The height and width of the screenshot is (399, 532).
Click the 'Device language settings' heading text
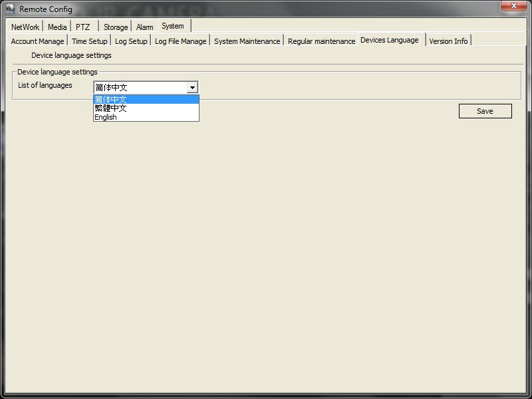(71, 55)
